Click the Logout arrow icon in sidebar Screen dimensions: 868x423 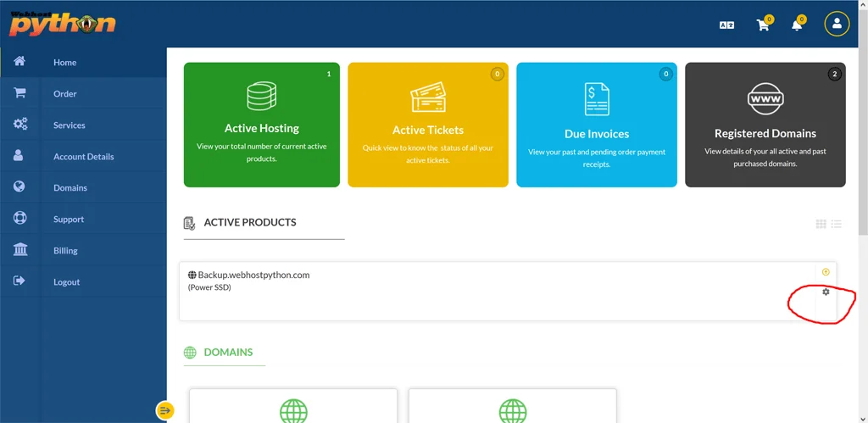click(x=19, y=281)
